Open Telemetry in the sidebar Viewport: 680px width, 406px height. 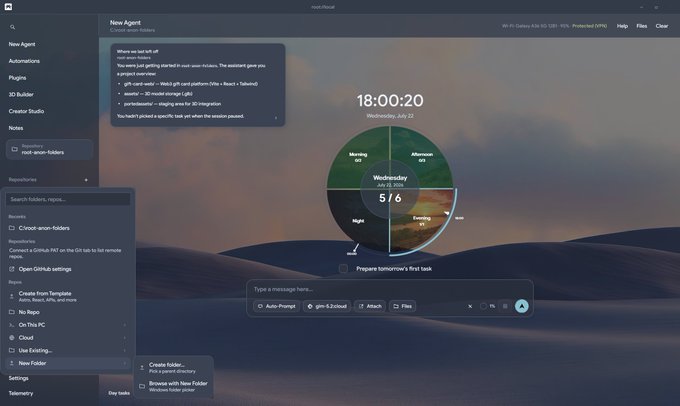pyautogui.click(x=21, y=393)
